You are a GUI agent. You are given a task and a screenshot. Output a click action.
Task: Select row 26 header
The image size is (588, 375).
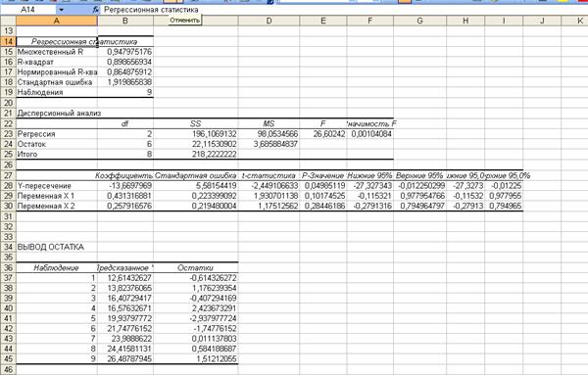coord(8,164)
